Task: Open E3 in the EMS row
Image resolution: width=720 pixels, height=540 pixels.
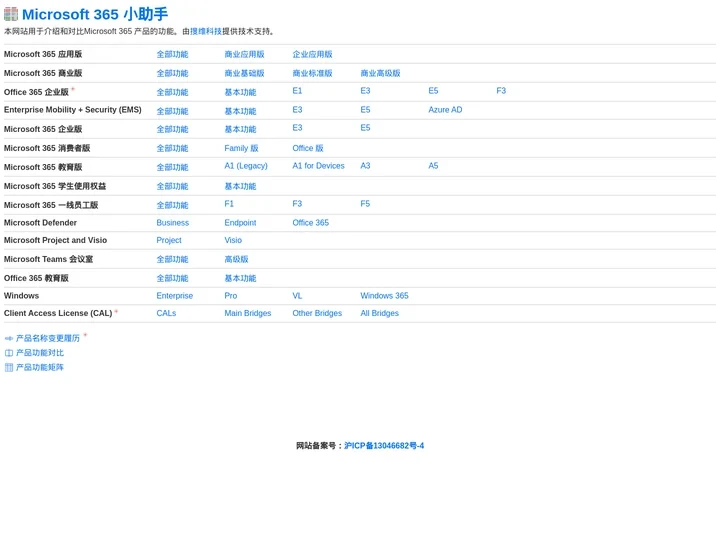Action: (297, 110)
